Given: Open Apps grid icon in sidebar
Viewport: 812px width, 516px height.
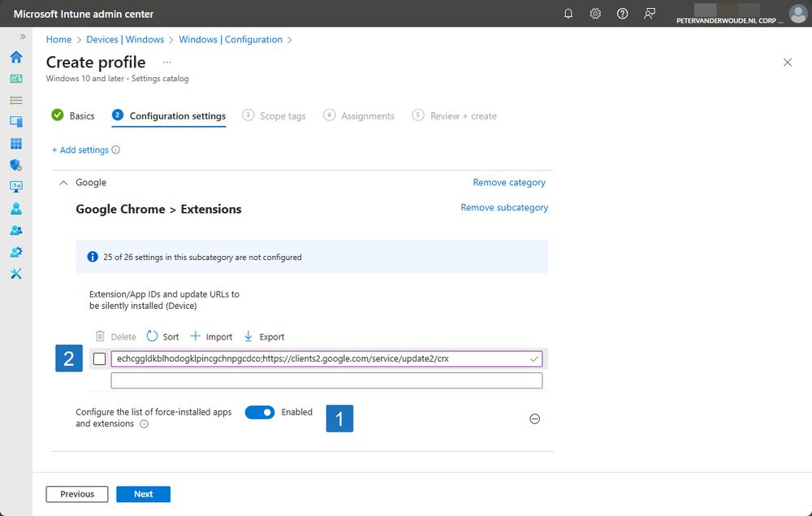Looking at the screenshot, I should [16, 144].
